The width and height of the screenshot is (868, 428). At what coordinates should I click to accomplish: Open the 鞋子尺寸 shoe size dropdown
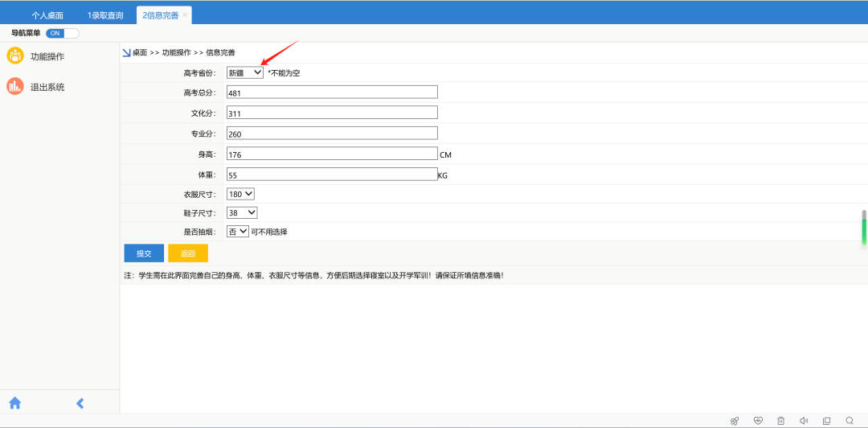point(242,212)
